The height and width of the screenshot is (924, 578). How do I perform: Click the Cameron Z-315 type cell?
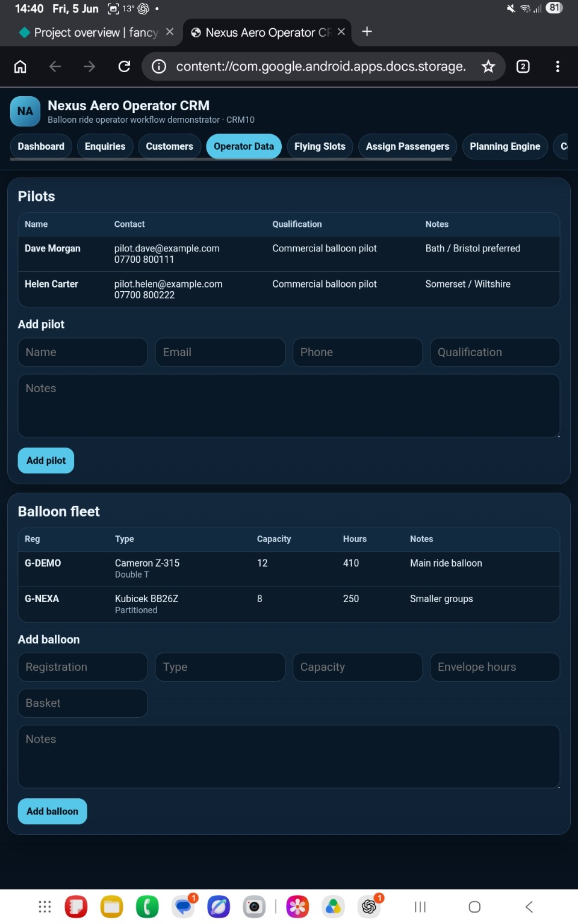pos(147,563)
